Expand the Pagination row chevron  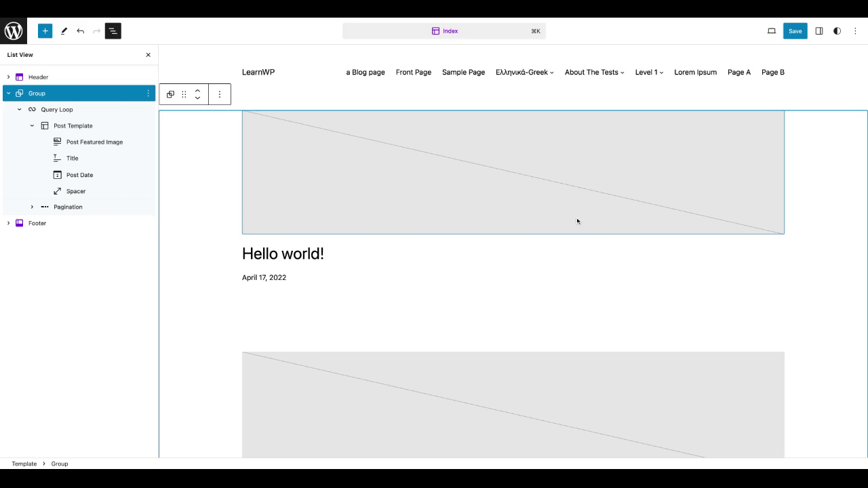32,207
